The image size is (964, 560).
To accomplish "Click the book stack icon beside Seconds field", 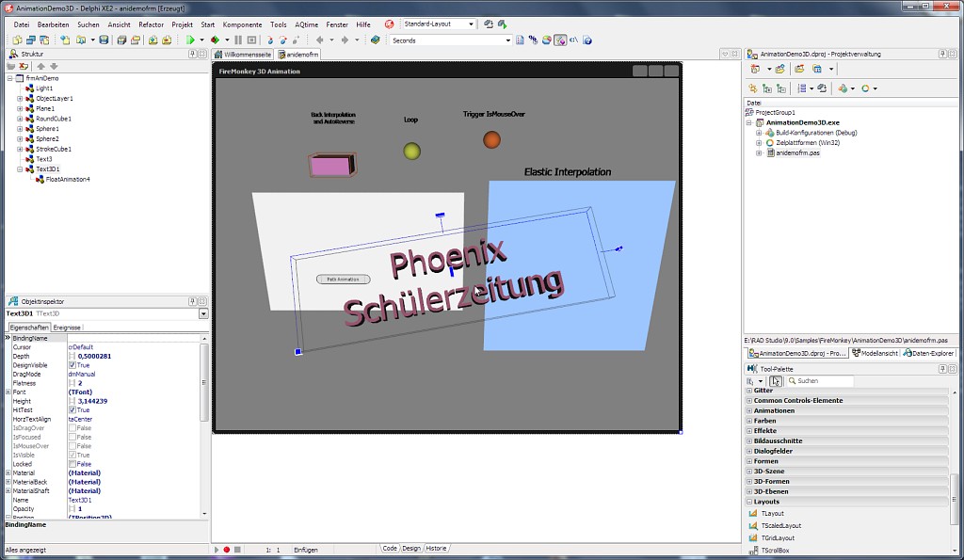I will click(x=375, y=40).
